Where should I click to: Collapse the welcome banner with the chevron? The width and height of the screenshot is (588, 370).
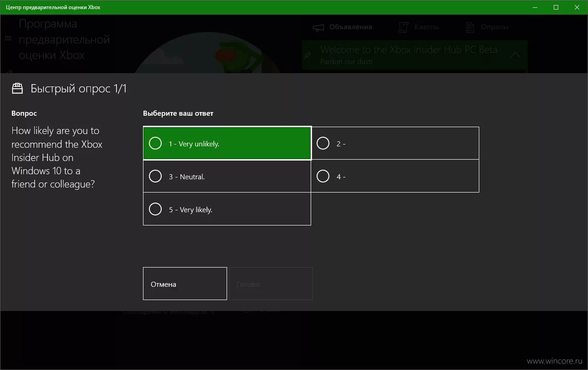coord(515,54)
